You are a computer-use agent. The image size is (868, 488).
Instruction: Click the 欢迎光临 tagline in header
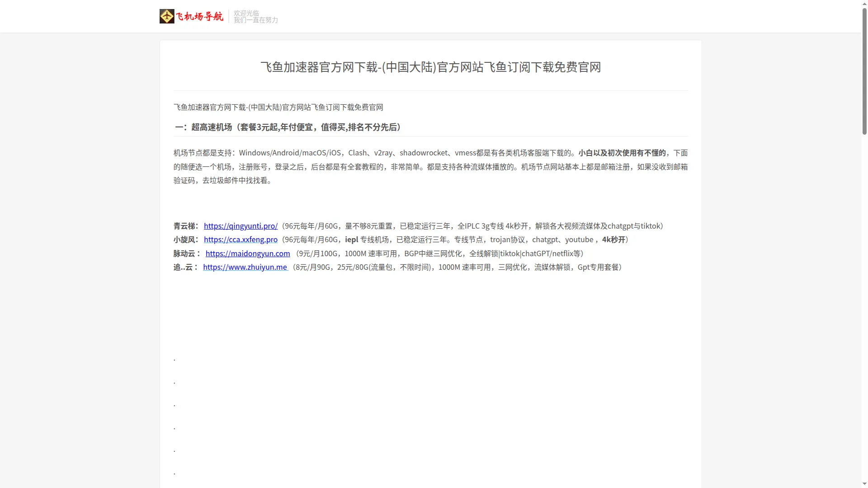click(x=246, y=13)
